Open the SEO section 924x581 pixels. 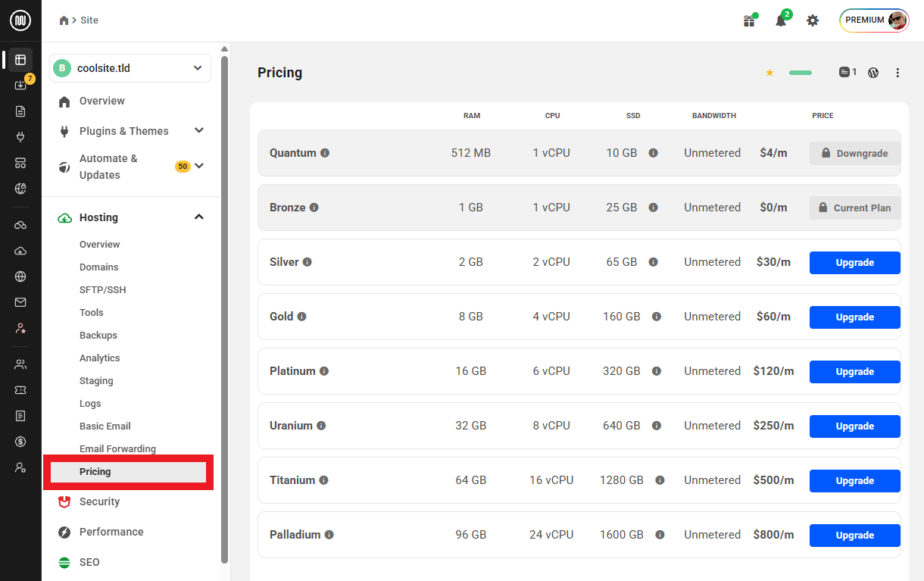(89, 562)
